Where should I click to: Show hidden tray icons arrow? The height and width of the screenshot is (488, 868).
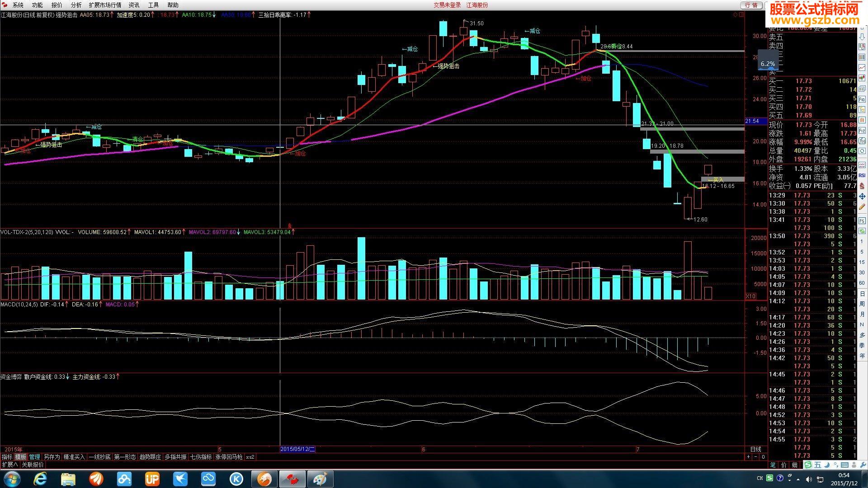(x=798, y=479)
